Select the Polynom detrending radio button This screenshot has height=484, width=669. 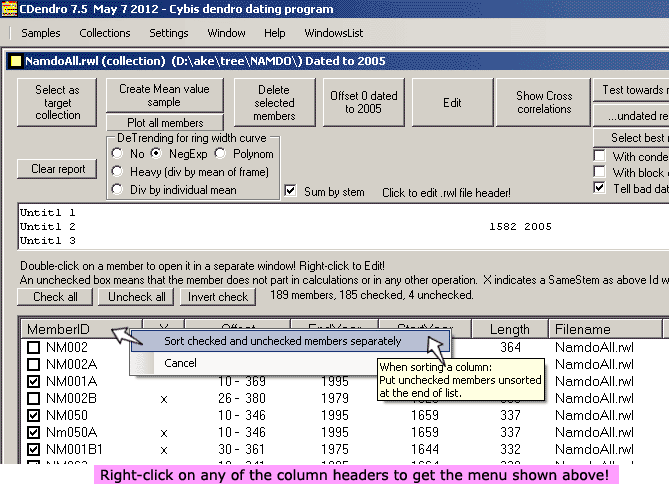pos(220,153)
